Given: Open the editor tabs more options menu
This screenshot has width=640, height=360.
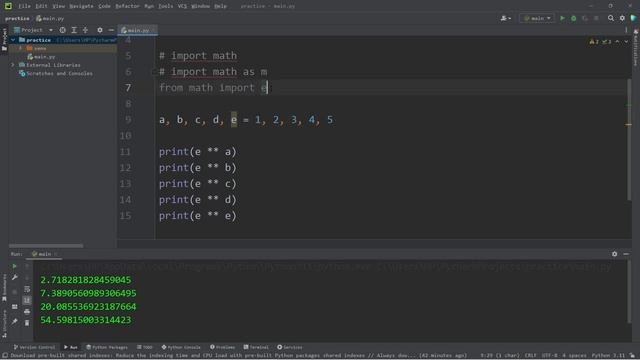Looking at the screenshot, I should point(626,30).
